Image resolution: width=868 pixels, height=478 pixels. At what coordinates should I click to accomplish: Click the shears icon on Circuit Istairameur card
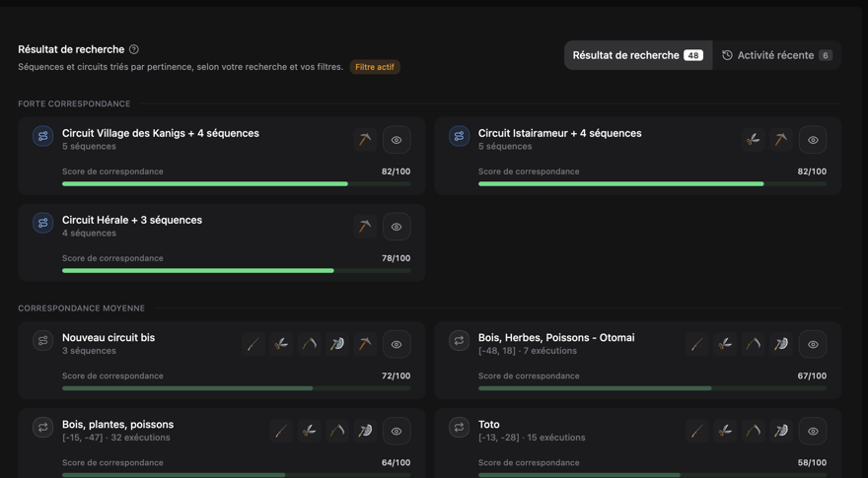point(753,140)
